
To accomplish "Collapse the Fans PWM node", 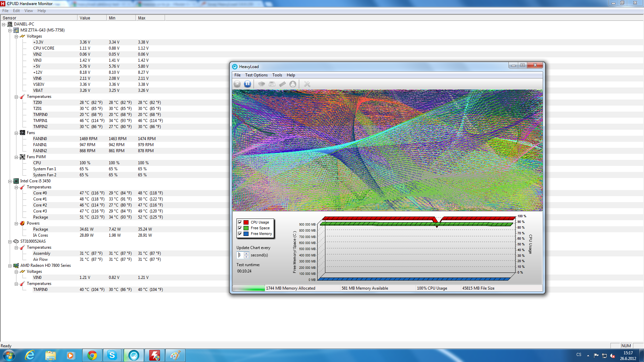I will [16, 157].
